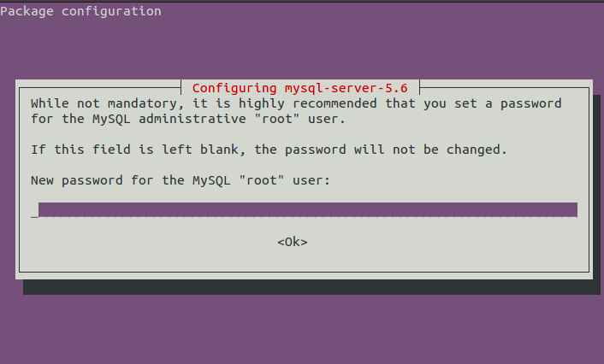Click the "Configuring mysql-server-5.6" dialog title
The image size is (604, 364).
[x=300, y=88]
